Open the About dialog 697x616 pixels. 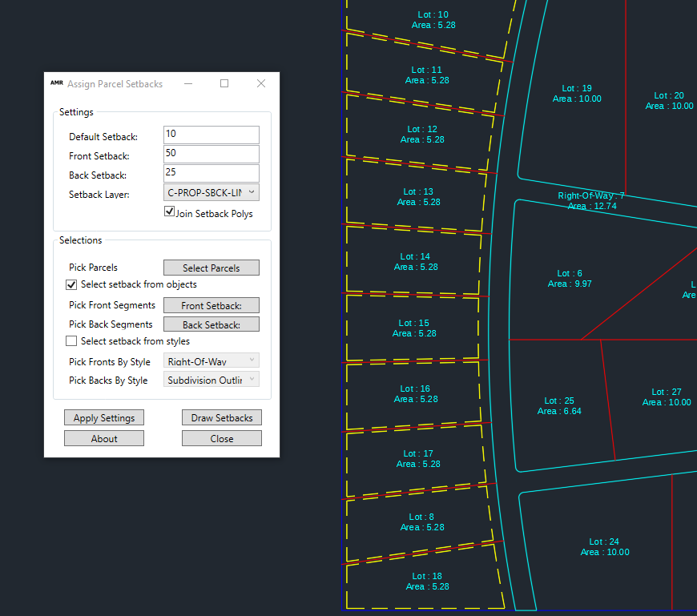tap(103, 437)
